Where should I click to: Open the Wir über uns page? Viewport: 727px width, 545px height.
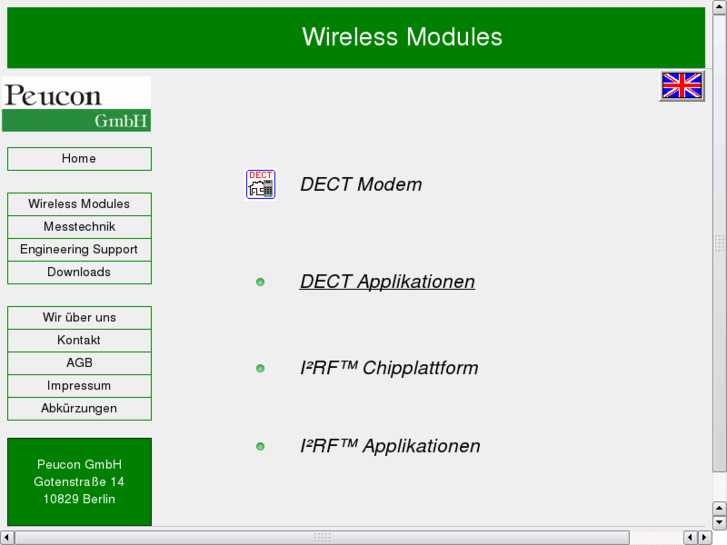[x=79, y=318]
